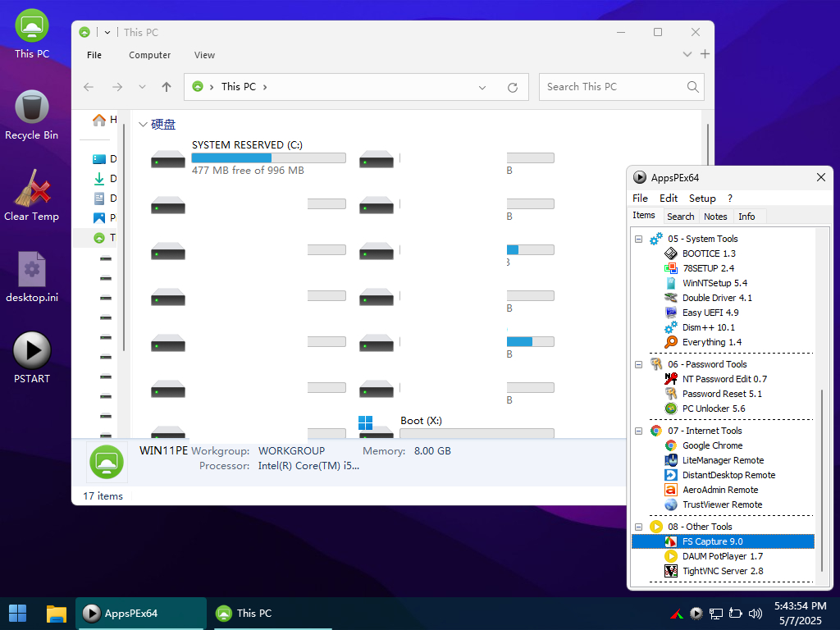Collapse 07 - Internet Tools group
Viewport: 840px width, 630px height.
point(638,431)
